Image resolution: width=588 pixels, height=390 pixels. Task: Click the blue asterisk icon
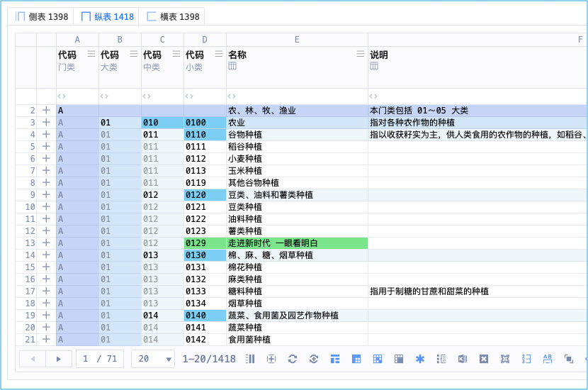pos(420,359)
